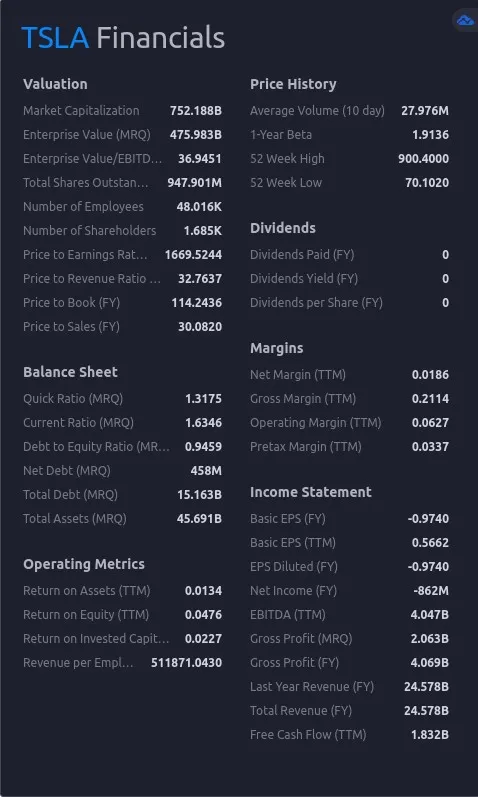Image resolution: width=478 pixels, height=797 pixels.
Task: Click the Free Cash Flow (TTM) label
Action: [x=308, y=734]
